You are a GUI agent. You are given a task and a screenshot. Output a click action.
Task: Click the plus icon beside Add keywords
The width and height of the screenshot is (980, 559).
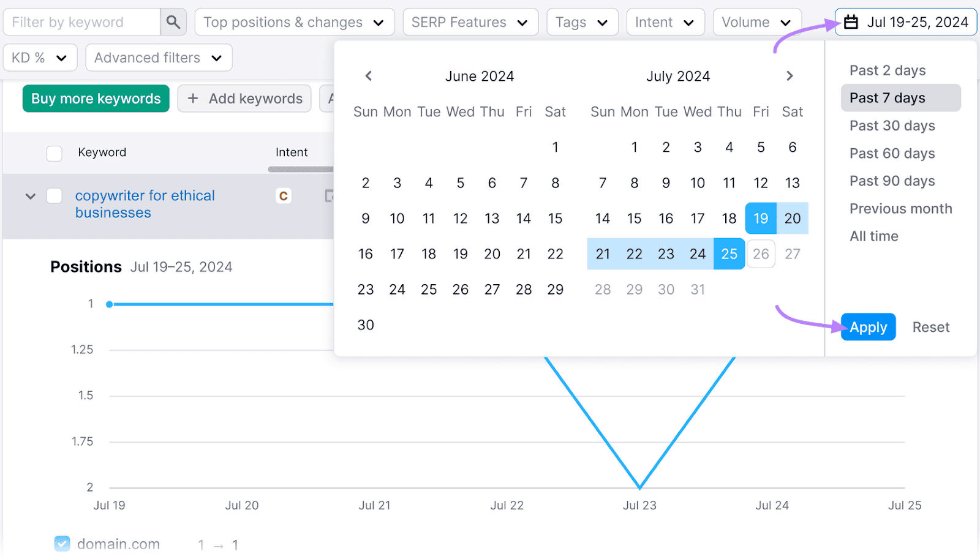pyautogui.click(x=194, y=99)
